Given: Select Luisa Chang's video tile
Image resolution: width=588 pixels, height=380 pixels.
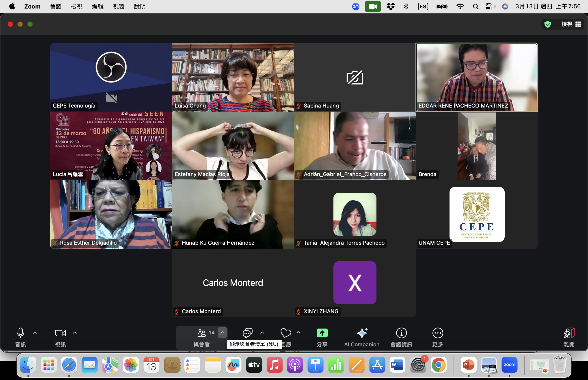Looking at the screenshot, I should [x=233, y=77].
